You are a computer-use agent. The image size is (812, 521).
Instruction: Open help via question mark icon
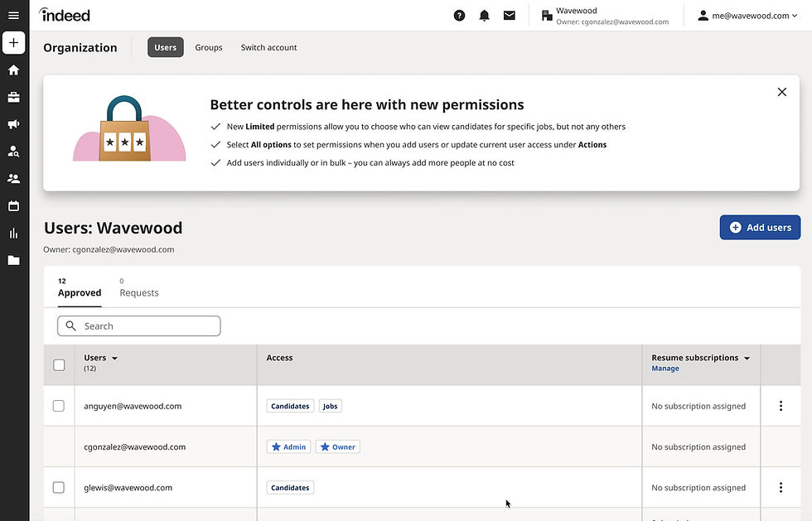point(459,16)
